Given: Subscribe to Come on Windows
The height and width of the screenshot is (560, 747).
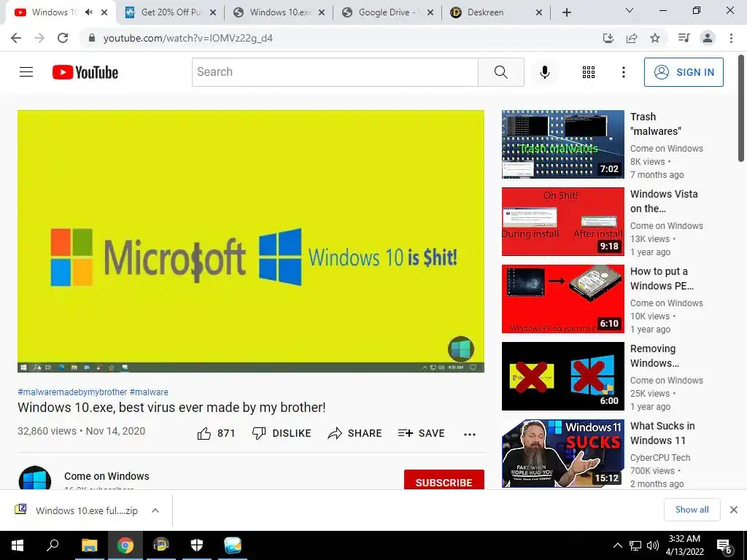Looking at the screenshot, I should point(444,480).
